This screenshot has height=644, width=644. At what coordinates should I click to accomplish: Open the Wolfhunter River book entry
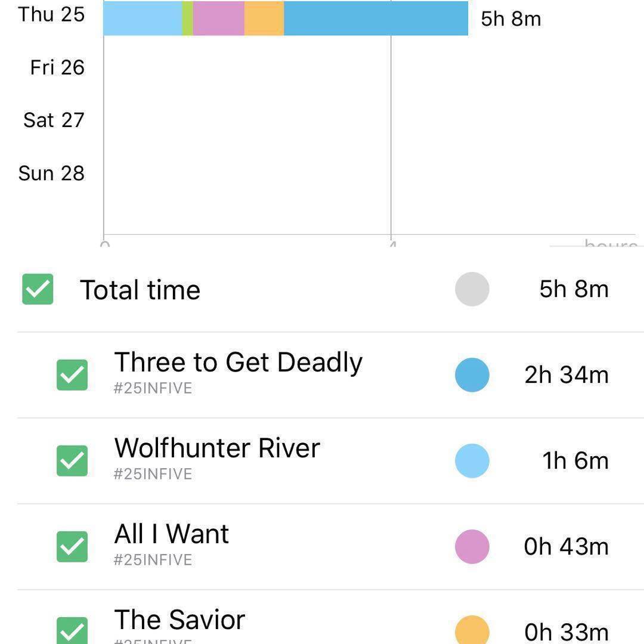pos(217,448)
